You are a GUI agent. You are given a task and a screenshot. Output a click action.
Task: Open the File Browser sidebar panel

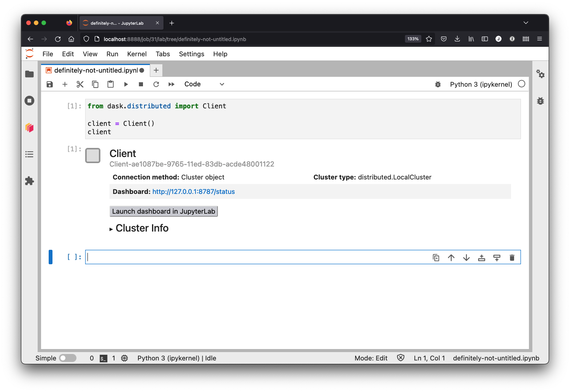pos(29,74)
